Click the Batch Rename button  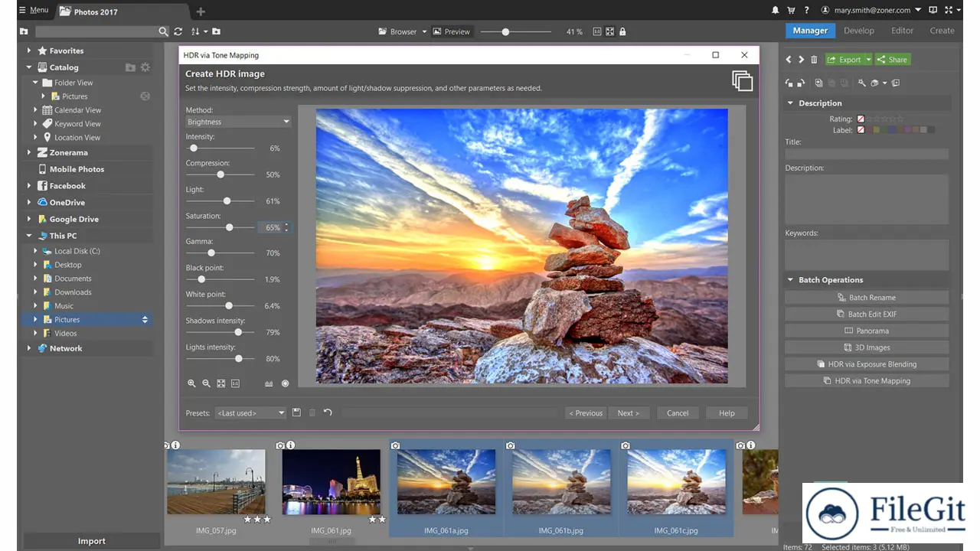(x=867, y=298)
